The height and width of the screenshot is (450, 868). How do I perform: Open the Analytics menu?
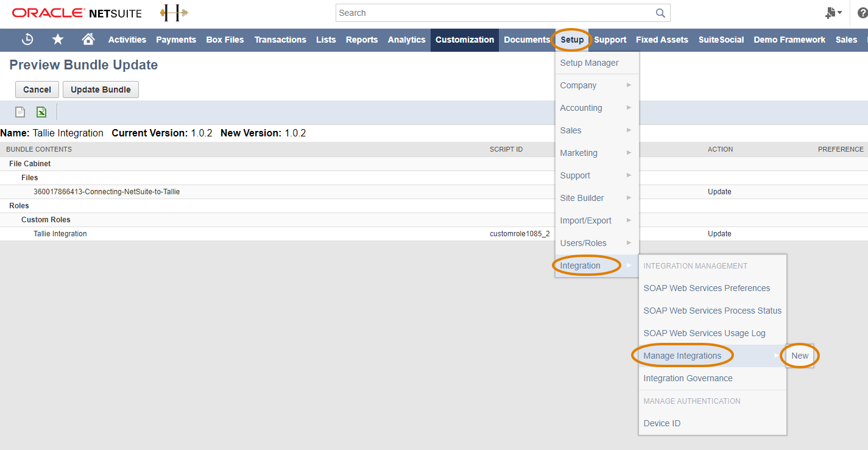tap(406, 40)
